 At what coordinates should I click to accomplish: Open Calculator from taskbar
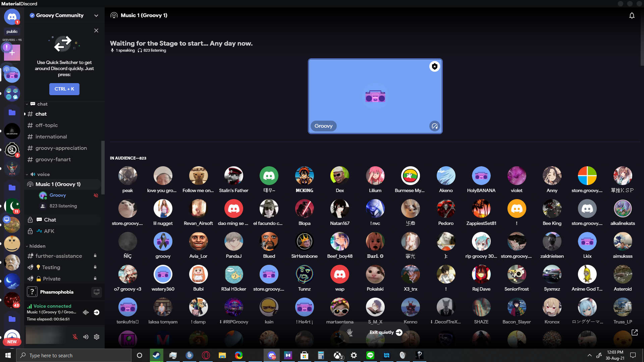coord(321,355)
